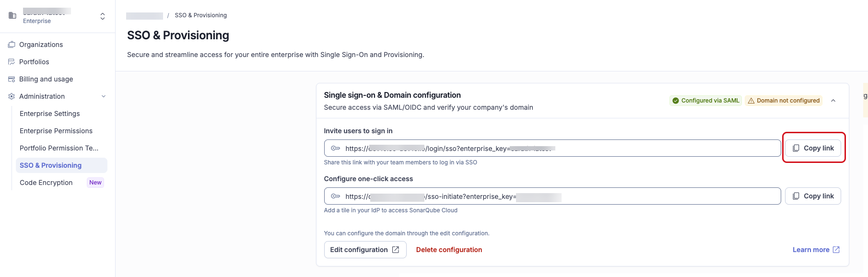Click the Domain not configured warning badge
868x277 pixels.
coord(784,101)
